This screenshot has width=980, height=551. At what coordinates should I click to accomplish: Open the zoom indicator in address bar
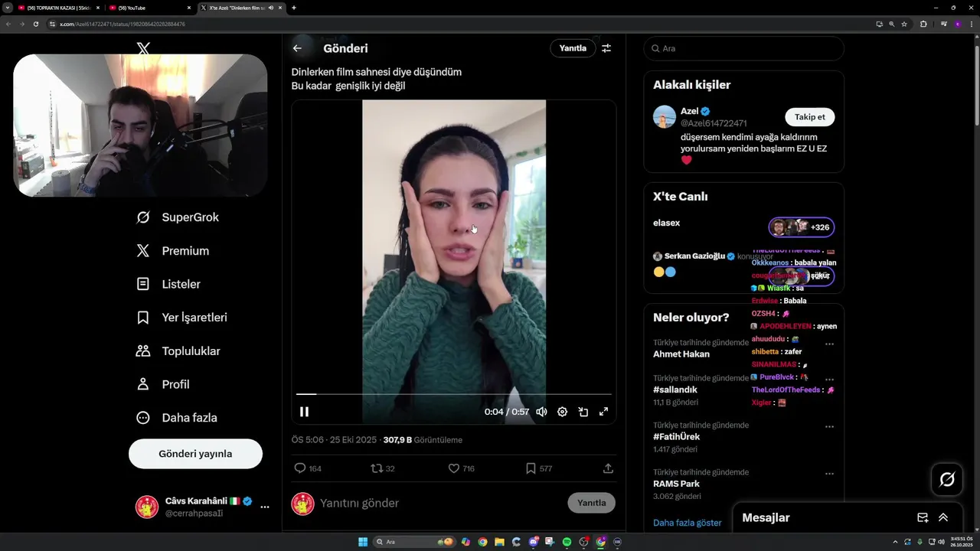coord(891,24)
